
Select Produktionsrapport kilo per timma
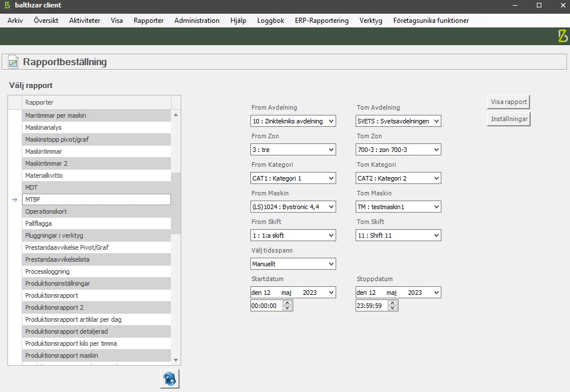[96, 343]
